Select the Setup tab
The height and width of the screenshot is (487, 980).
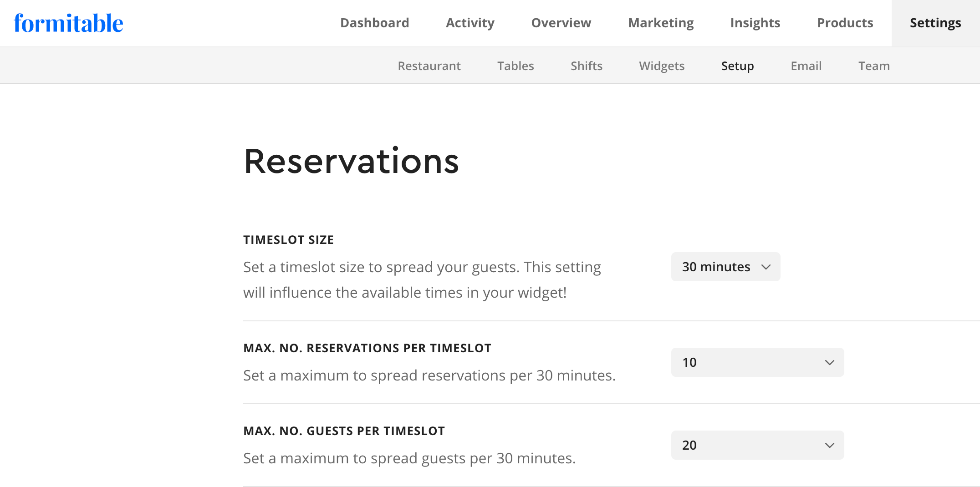[737, 66]
